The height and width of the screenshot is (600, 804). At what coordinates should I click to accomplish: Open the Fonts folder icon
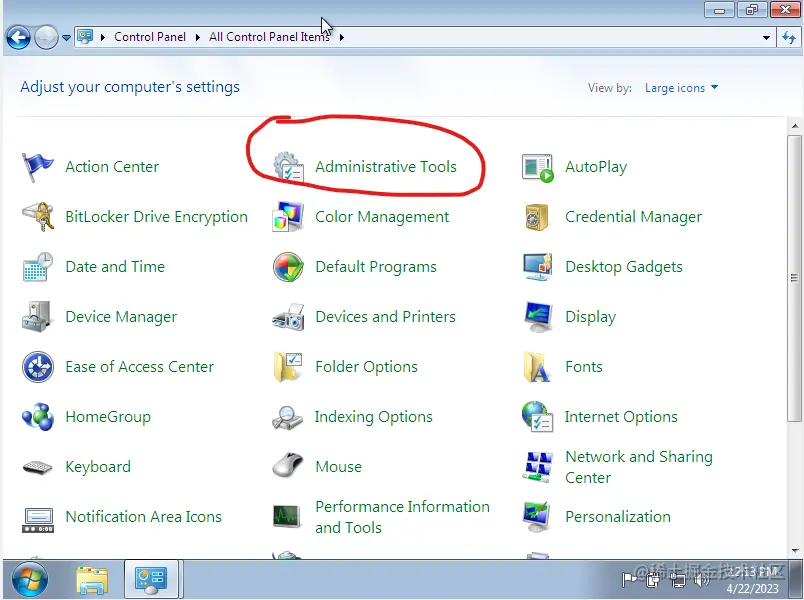537,367
